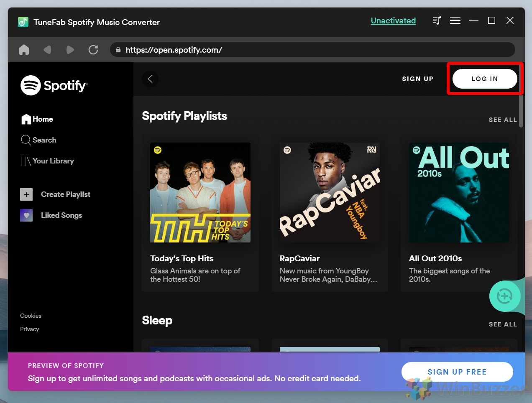Click the Create Playlist plus icon
532x403 pixels.
coord(26,194)
